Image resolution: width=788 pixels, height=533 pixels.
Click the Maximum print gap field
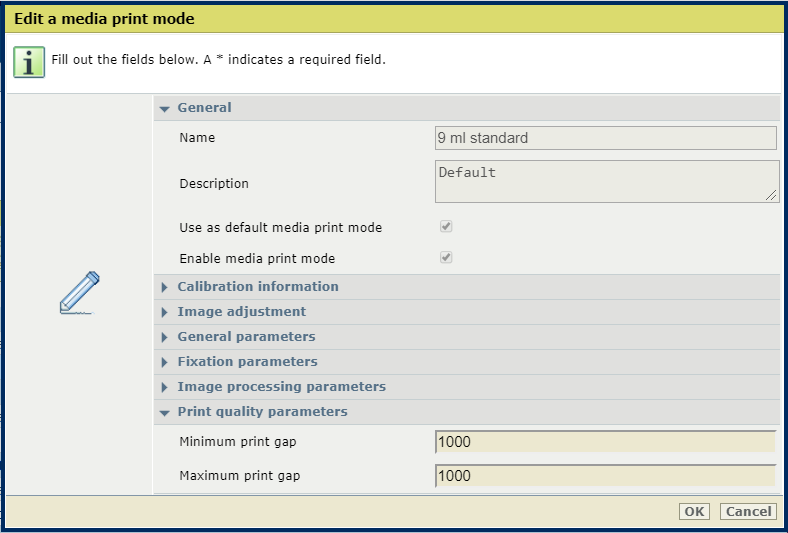[x=606, y=476]
